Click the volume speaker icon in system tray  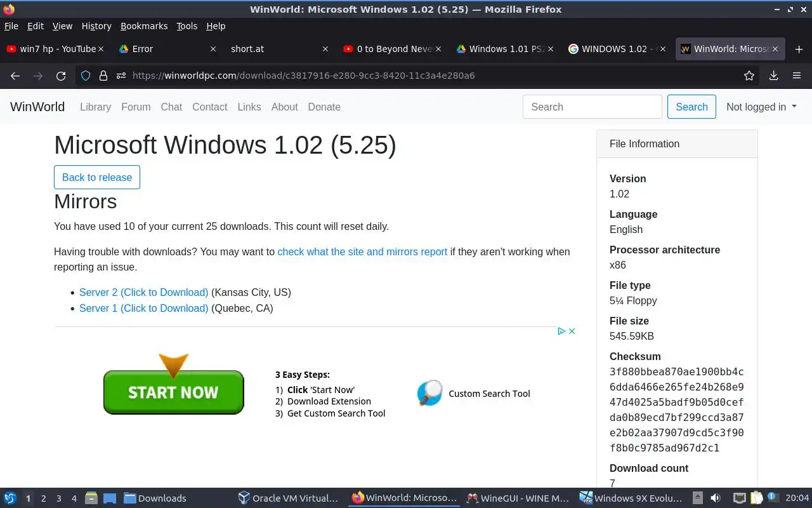pos(716,498)
